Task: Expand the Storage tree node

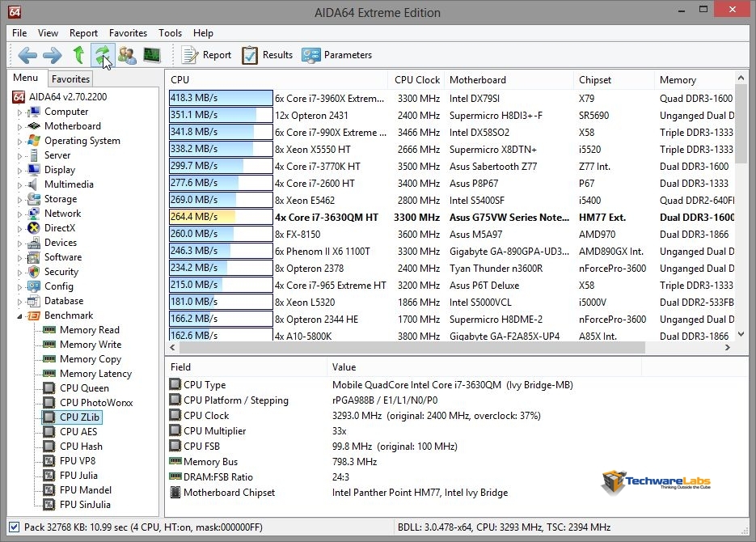Action: (x=19, y=199)
